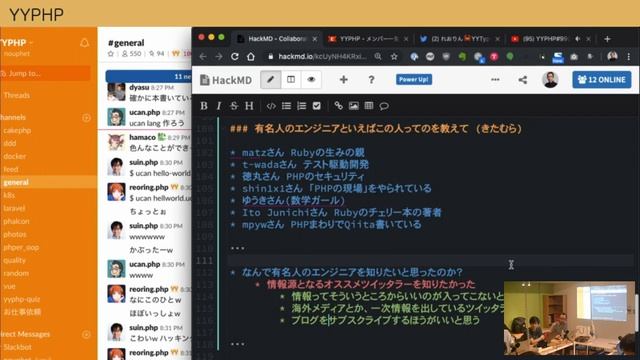Open the Chrome three-dot menu
640x360 pixels.
click(629, 57)
